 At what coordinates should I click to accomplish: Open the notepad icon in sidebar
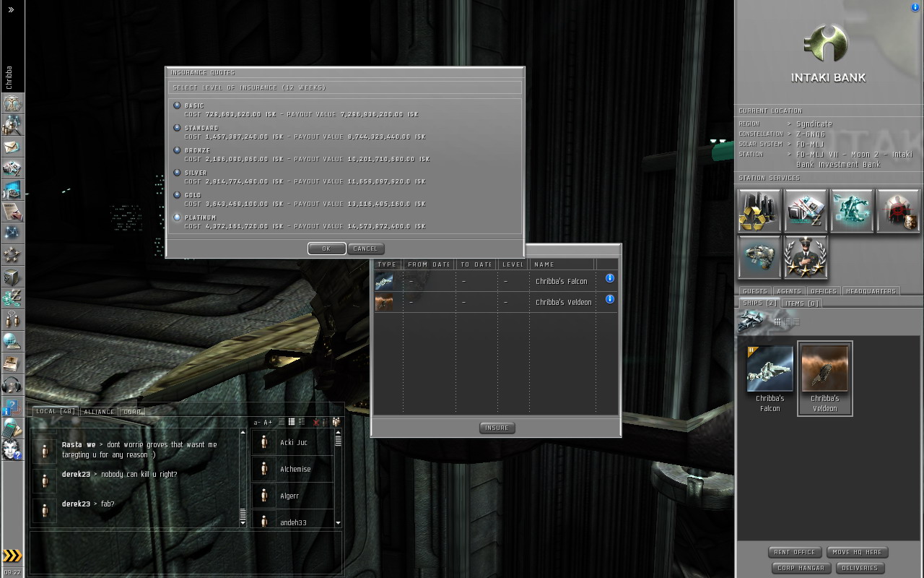12,212
